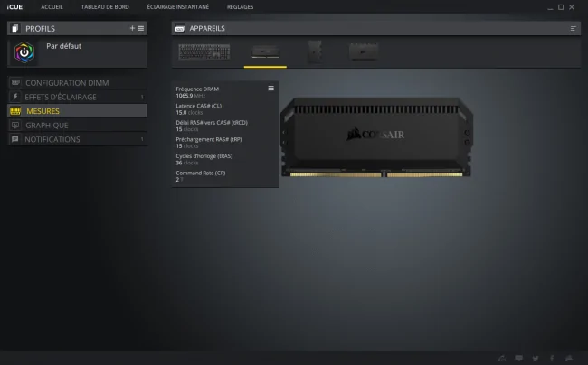
Task: Open the Graphique section
Action: point(77,126)
